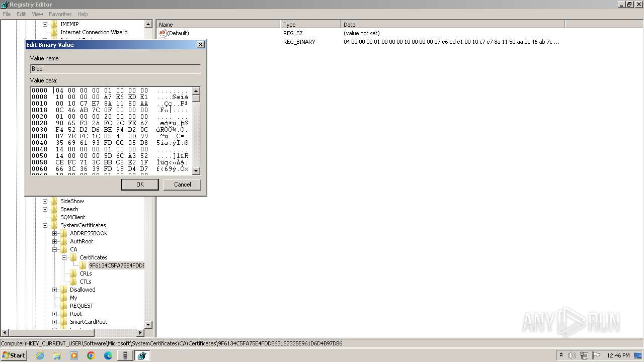Expand the ADDRESSBOOK node
Viewport: 644px width, 362px height.
[x=54, y=233]
